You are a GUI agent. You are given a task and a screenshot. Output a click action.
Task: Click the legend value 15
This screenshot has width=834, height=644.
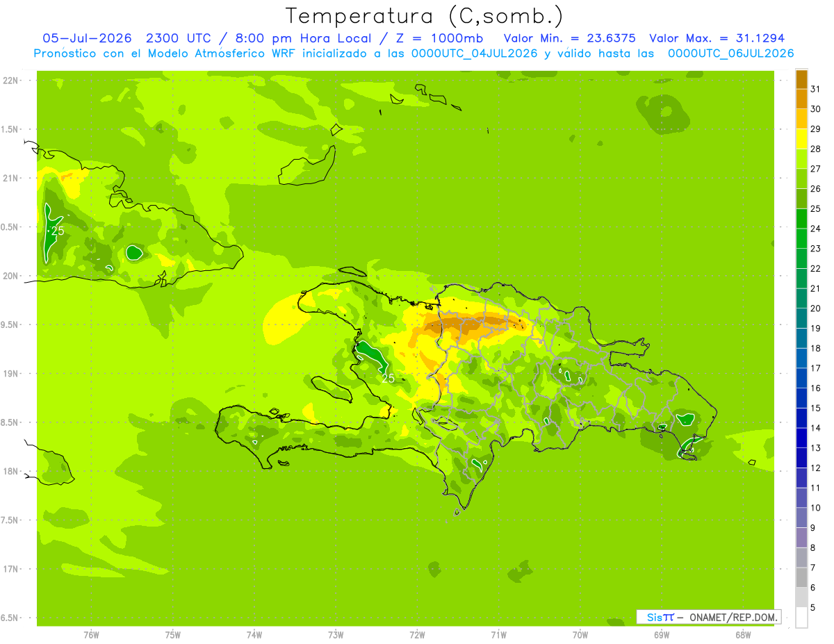point(816,408)
